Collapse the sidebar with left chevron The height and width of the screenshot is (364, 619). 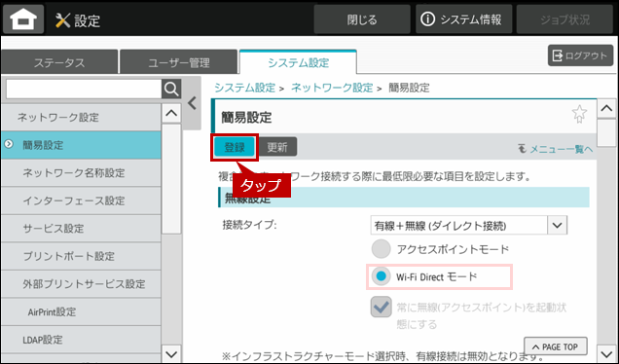(x=193, y=103)
